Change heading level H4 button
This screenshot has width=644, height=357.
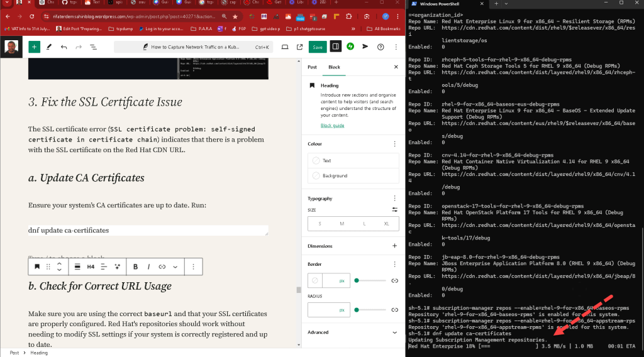91,266
